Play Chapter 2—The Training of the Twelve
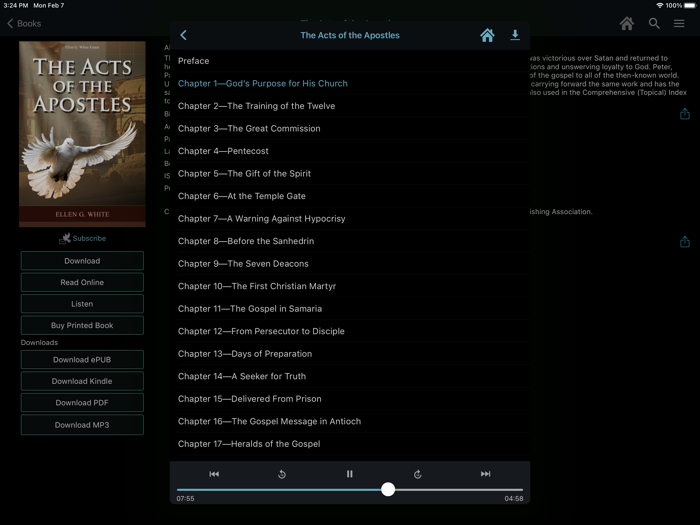Screen dimensions: 700x525 pos(350,106)
